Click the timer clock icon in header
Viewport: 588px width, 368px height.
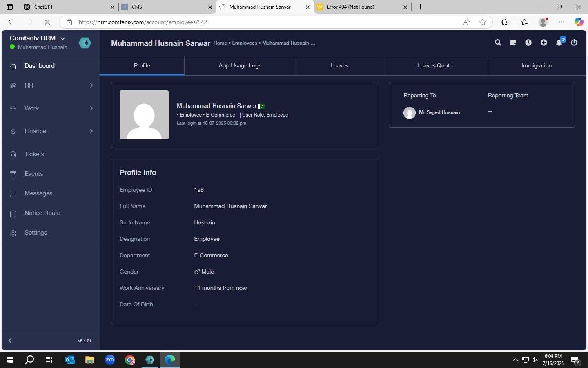pos(528,43)
